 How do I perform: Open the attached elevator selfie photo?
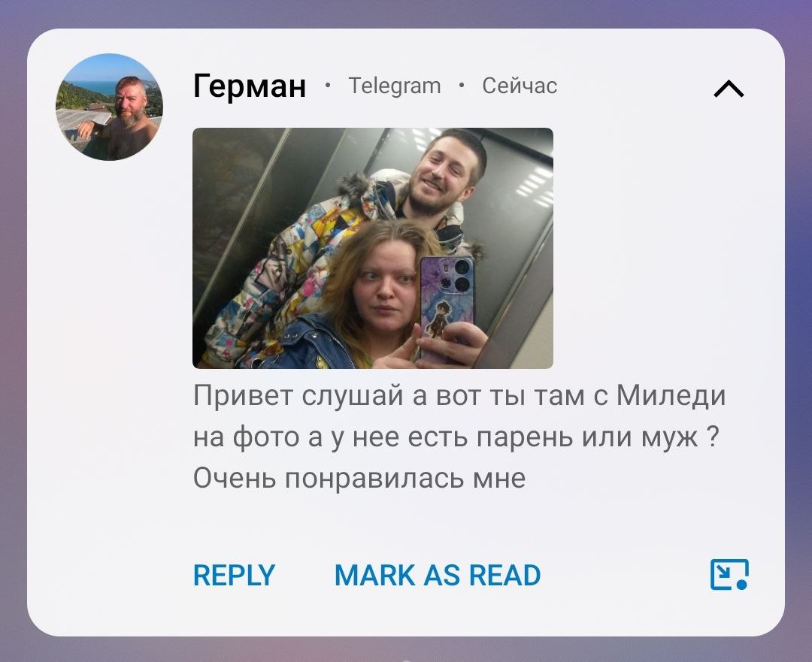pos(373,248)
